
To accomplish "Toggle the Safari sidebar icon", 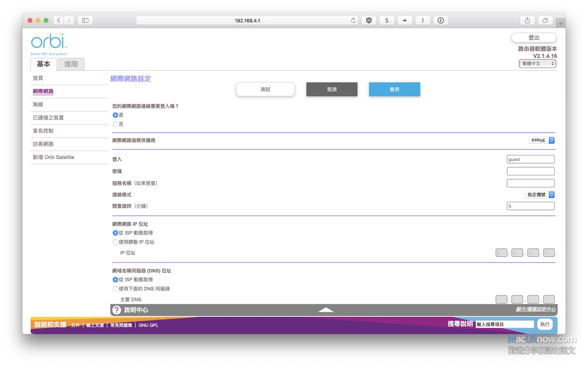I will [x=85, y=21].
